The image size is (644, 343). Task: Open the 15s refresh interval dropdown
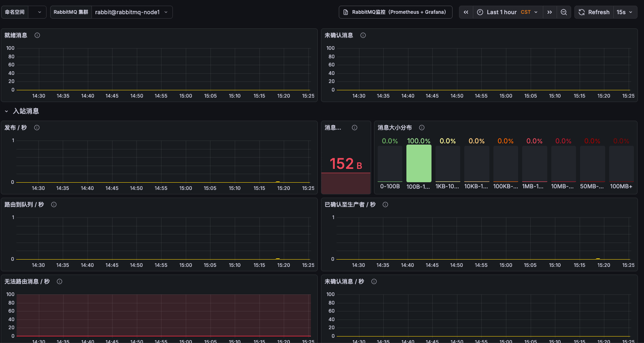click(625, 12)
